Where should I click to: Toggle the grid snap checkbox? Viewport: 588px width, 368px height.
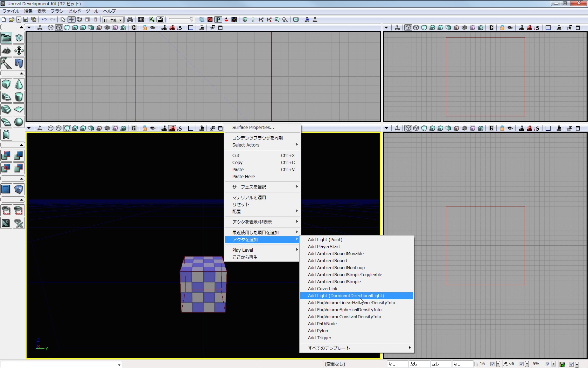click(x=492, y=364)
